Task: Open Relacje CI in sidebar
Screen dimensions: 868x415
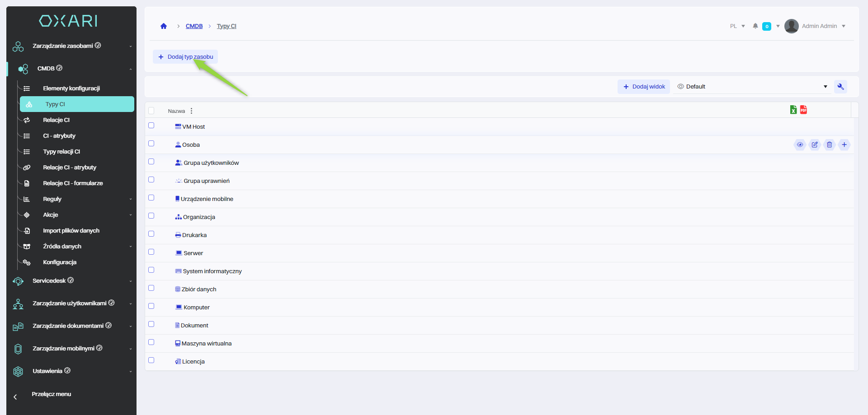Action: pos(57,120)
